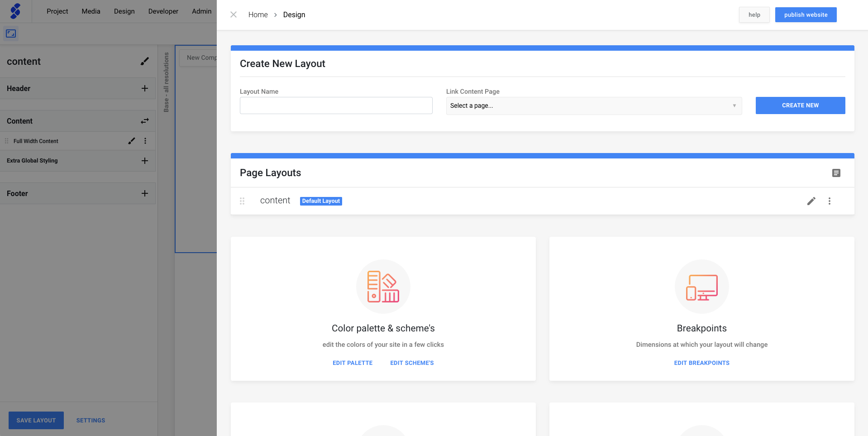Toggle the fullscreen preview icon
868x436 pixels.
11,34
